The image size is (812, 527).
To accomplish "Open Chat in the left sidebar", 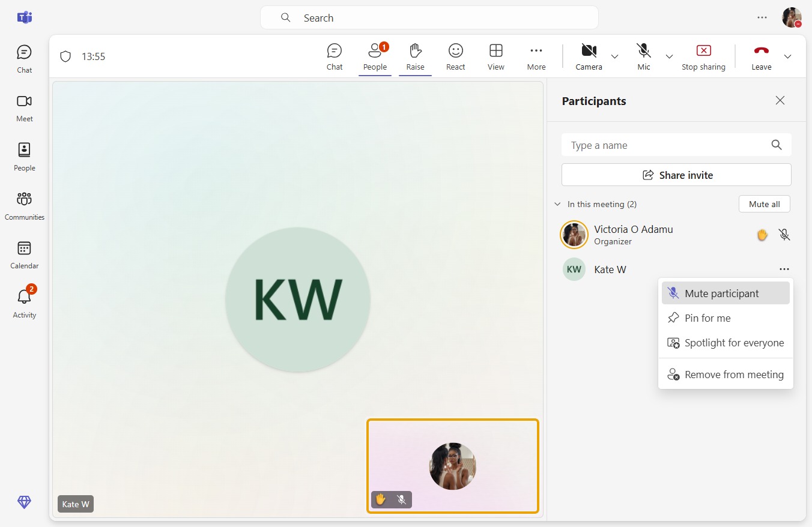I will 24,59.
